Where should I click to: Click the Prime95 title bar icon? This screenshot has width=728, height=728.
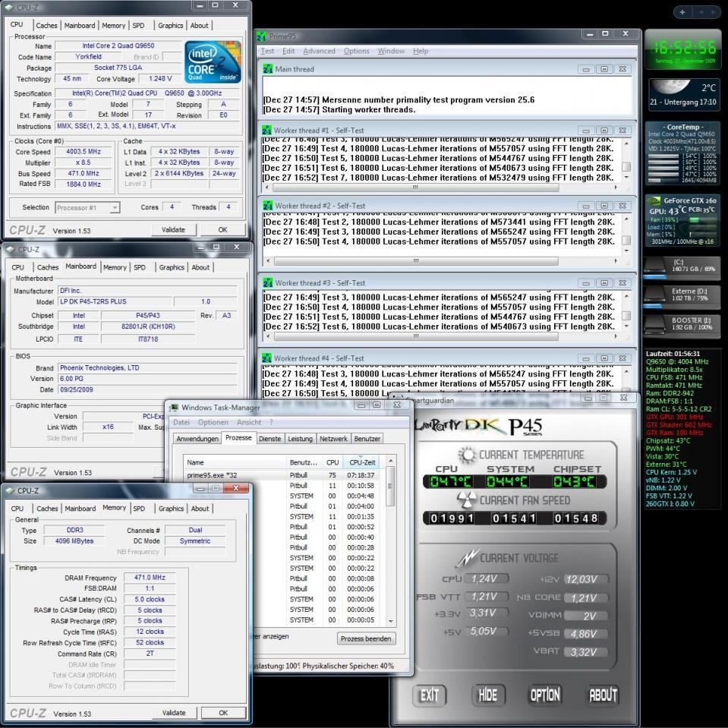(261, 36)
